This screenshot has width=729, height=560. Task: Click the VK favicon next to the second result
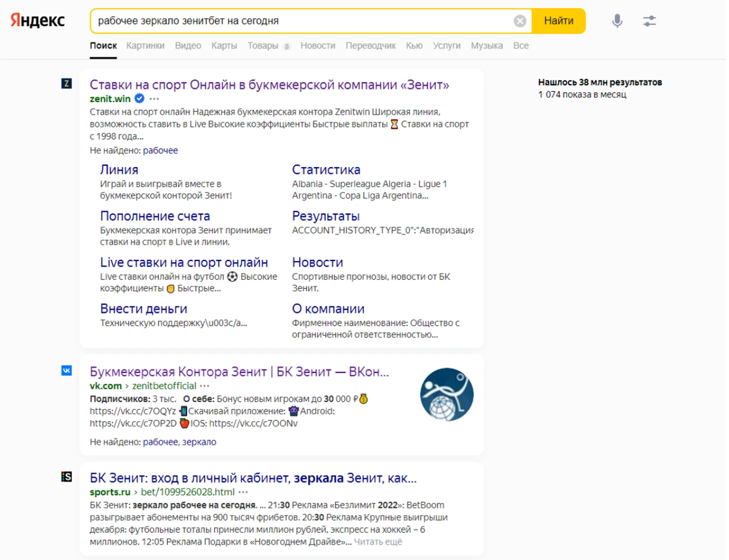pos(66,370)
